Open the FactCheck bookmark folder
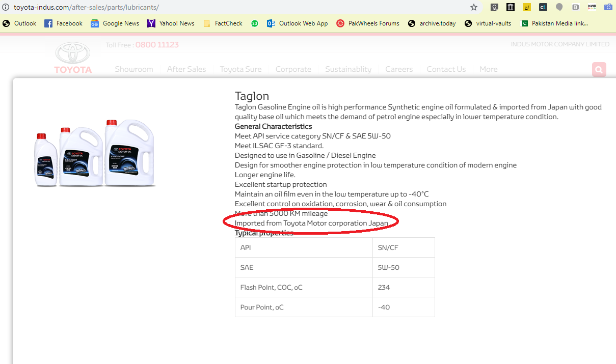This screenshot has height=364, width=616. click(x=223, y=23)
